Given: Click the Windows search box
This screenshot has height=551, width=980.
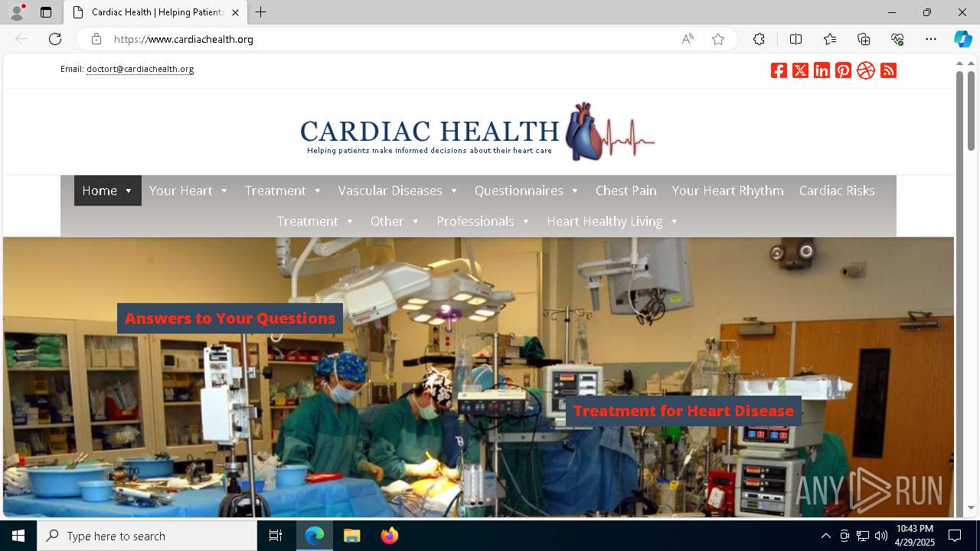Looking at the screenshot, I should 147,536.
